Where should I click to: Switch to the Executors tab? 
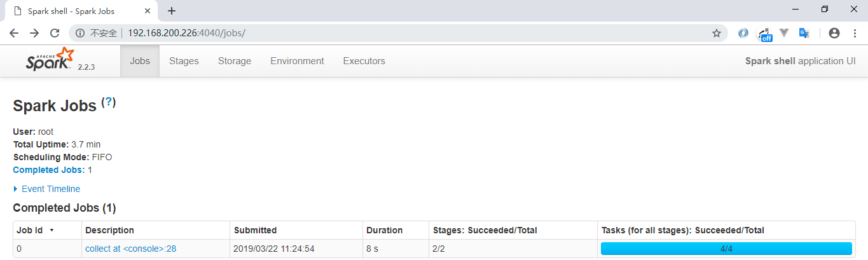pyautogui.click(x=364, y=61)
